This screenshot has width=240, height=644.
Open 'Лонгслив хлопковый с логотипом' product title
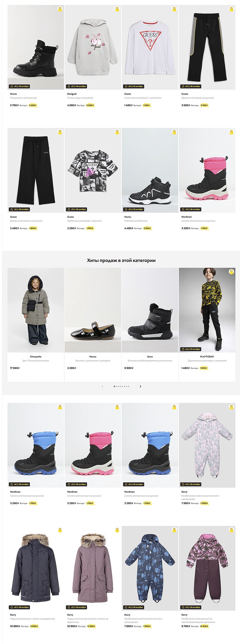point(143,98)
